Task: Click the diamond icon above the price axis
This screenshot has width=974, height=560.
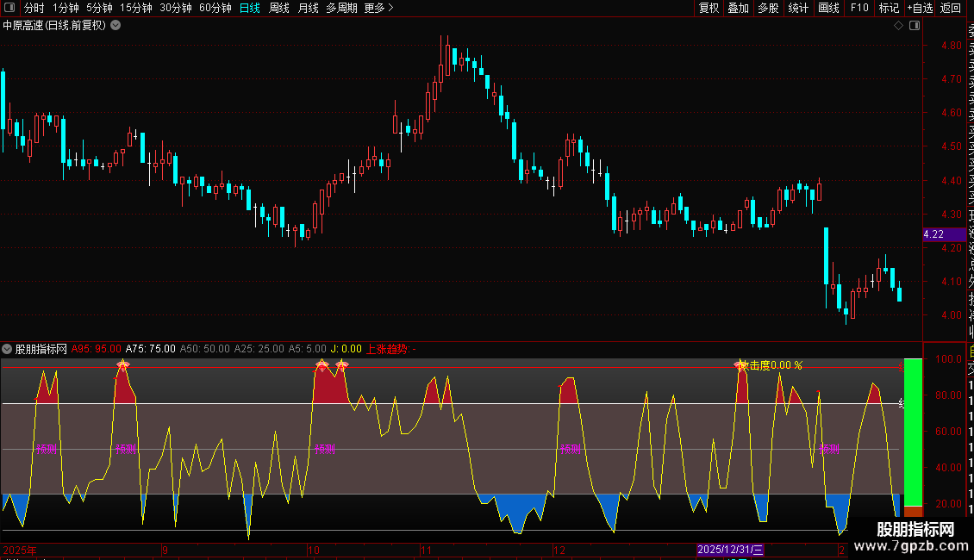Action: pos(898,26)
